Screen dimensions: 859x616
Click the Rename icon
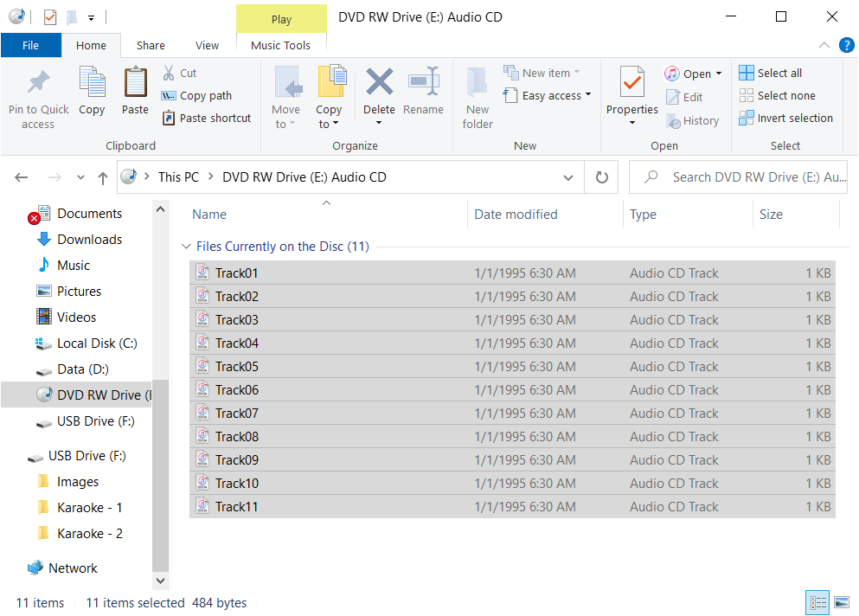[x=424, y=81]
